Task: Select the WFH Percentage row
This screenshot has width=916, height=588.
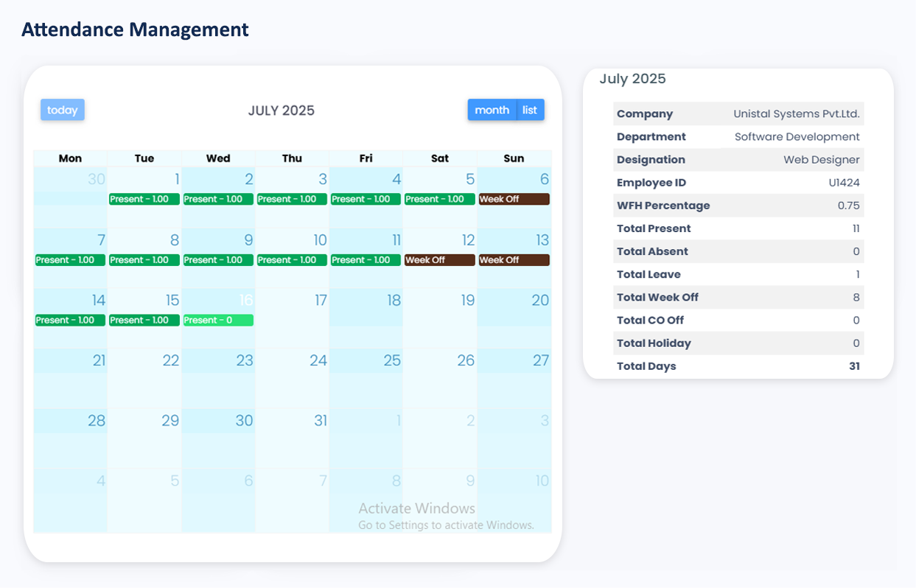Action: coord(738,206)
